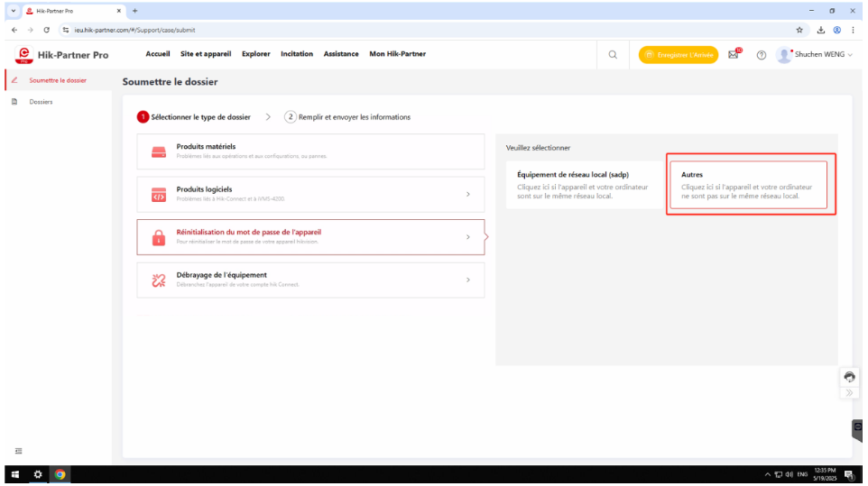The height and width of the screenshot is (486, 868).
Task: Open the Explorer menu
Action: 255,54
